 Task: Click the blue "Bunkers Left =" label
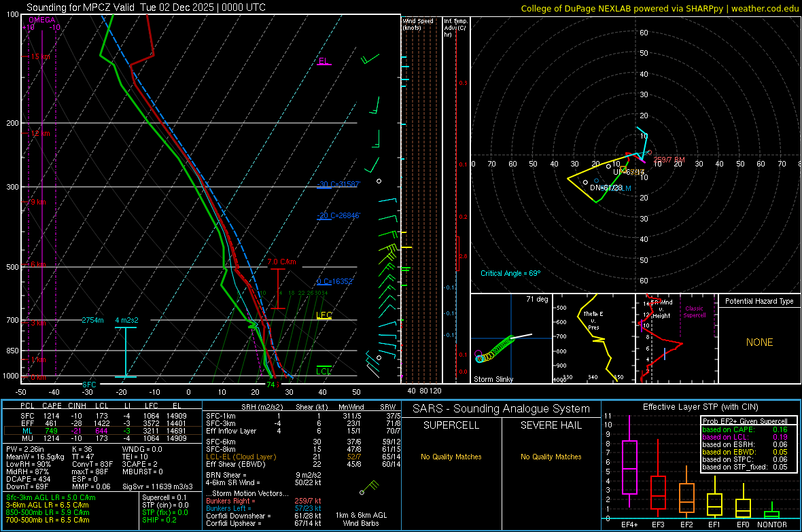(x=228, y=508)
